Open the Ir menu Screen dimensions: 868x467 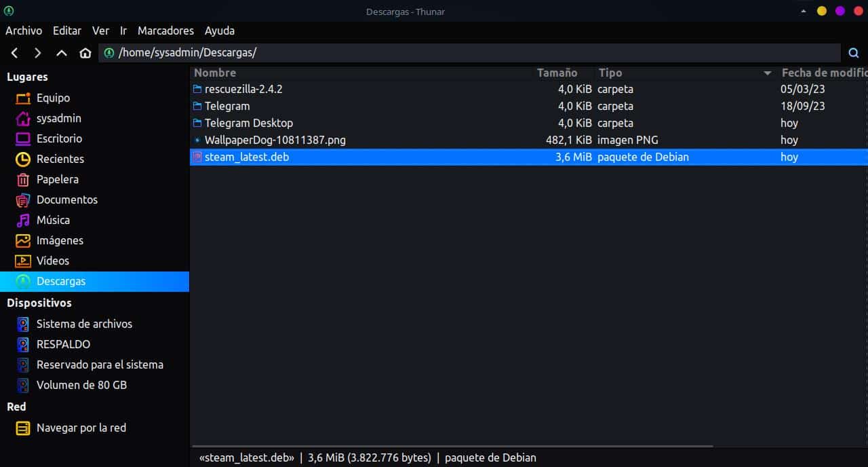(x=123, y=31)
